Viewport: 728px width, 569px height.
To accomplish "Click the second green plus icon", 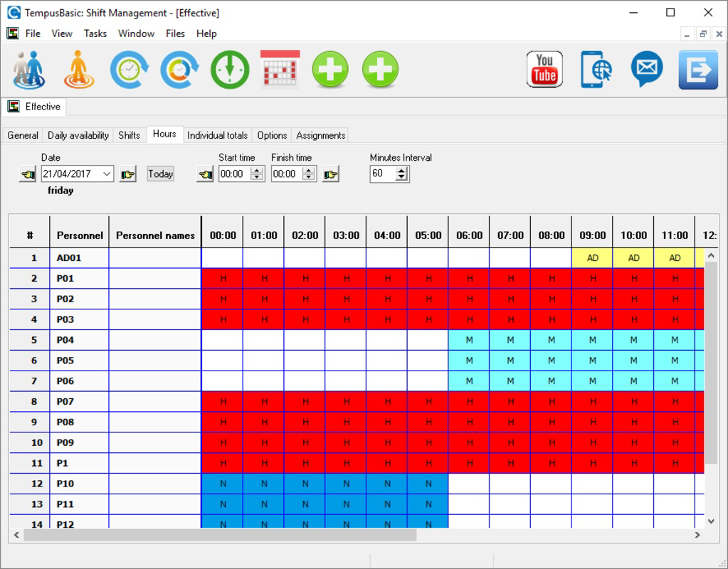I will point(380,70).
